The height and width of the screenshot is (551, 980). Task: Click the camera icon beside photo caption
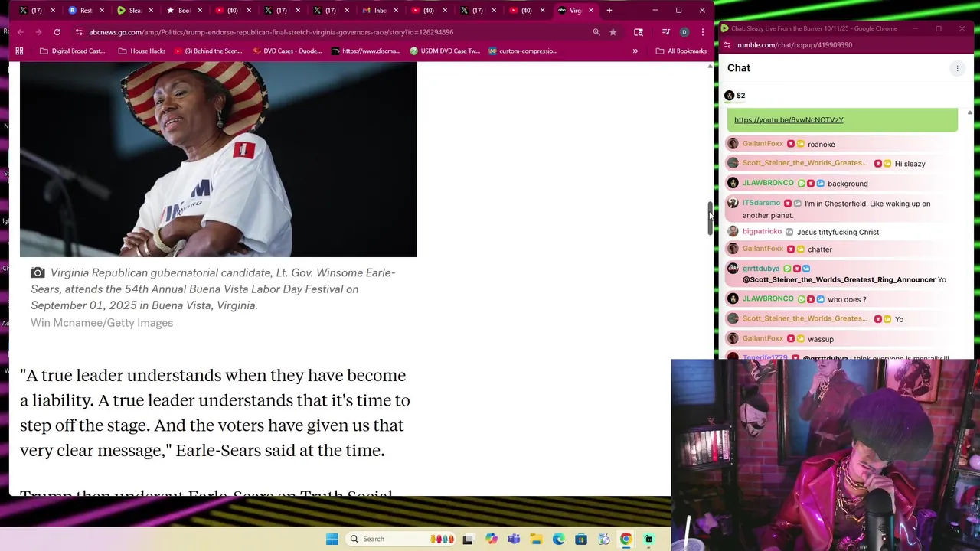(38, 272)
